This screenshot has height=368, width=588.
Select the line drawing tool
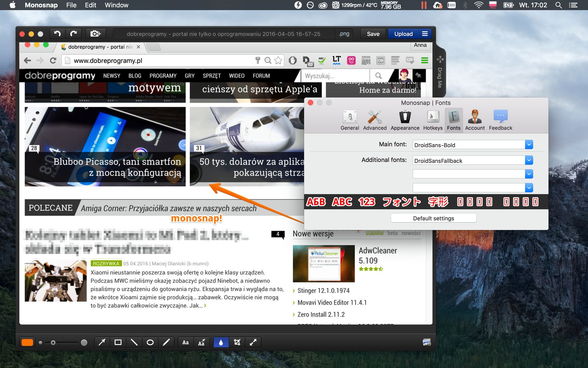pos(134,342)
